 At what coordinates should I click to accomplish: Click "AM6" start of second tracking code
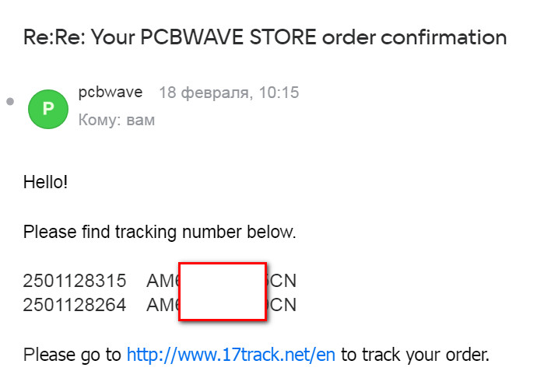click(163, 305)
